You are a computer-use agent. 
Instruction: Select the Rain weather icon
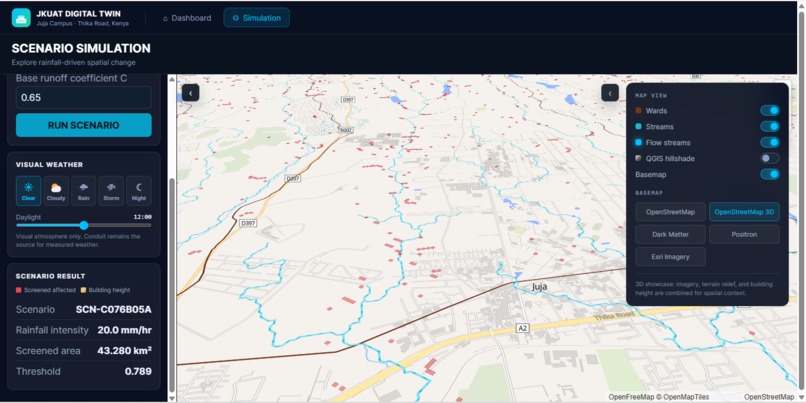tap(84, 191)
